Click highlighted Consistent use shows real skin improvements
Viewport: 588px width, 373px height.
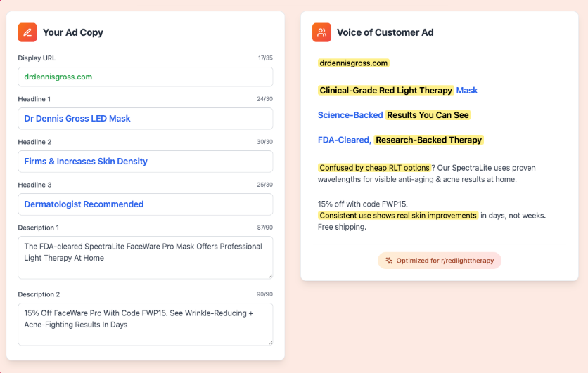(x=398, y=216)
